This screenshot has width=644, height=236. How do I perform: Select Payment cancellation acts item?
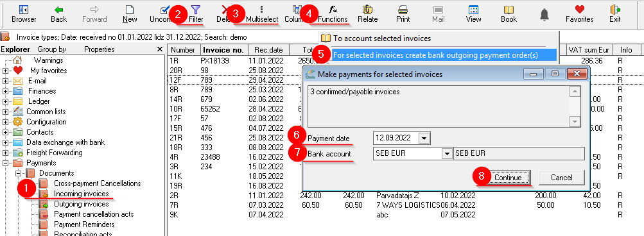click(x=94, y=214)
